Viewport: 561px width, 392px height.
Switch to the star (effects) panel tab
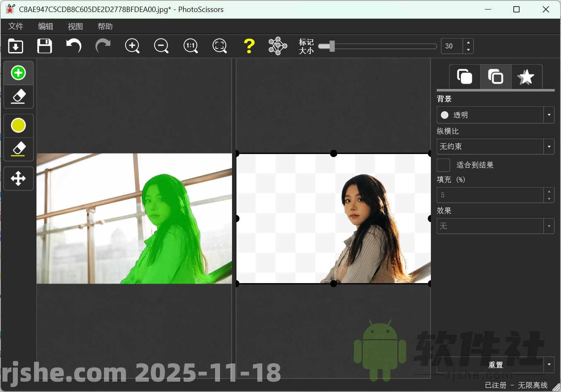(x=527, y=77)
